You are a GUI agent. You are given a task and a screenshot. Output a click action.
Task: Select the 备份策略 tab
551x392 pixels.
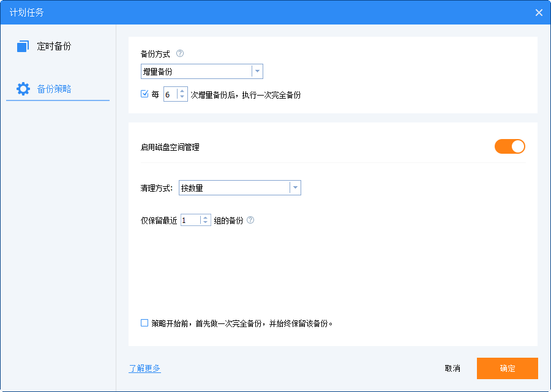tap(55, 89)
